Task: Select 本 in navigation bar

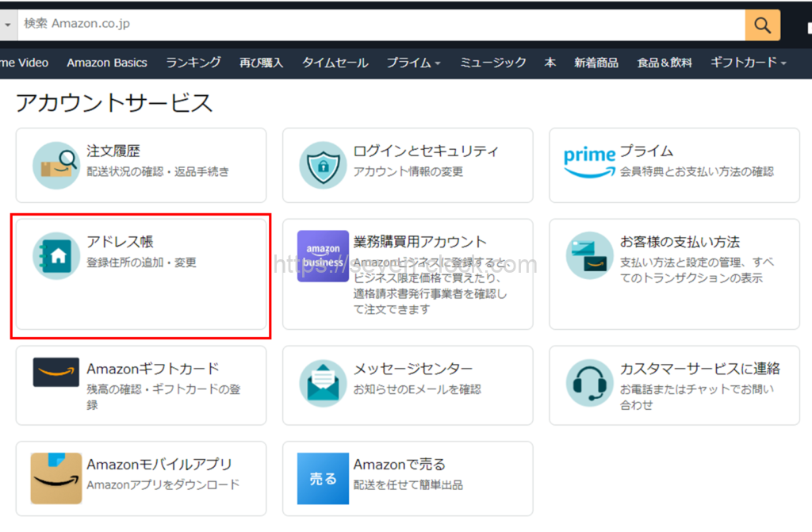Action: 550,63
